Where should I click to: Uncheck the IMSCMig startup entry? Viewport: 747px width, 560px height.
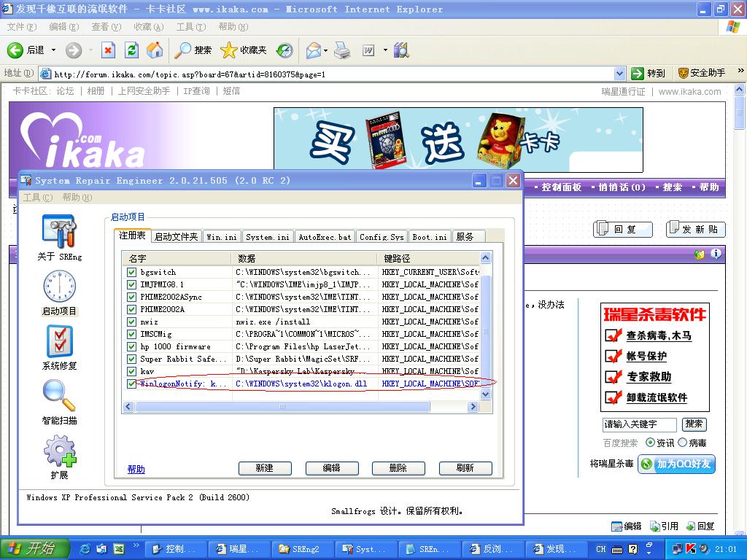tap(132, 334)
